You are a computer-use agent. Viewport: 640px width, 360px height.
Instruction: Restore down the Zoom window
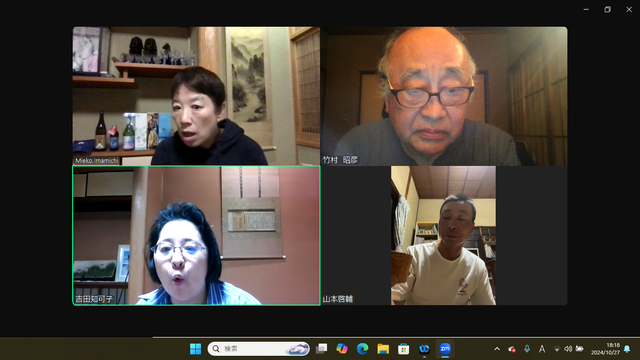click(608, 9)
